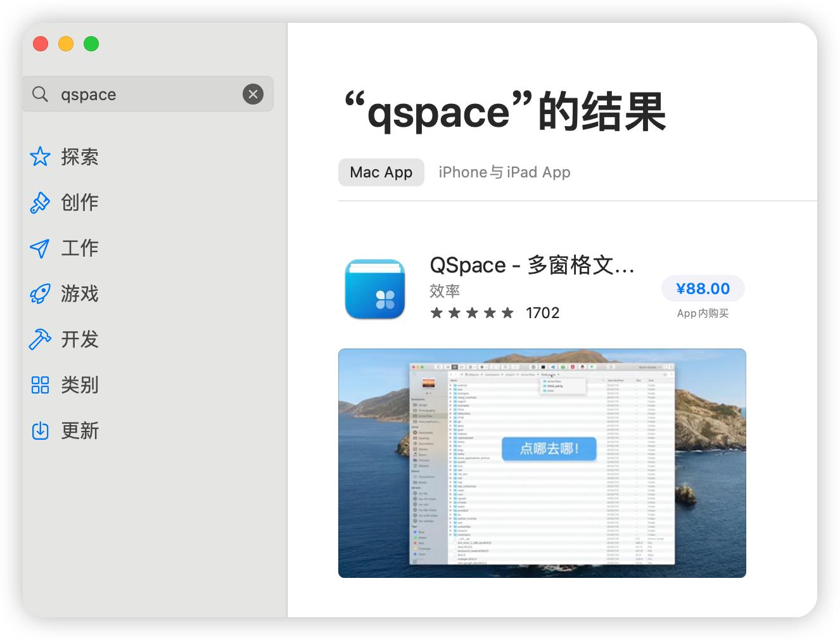Open the 创作 (Create) section in sidebar
The height and width of the screenshot is (640, 840).
point(79,202)
